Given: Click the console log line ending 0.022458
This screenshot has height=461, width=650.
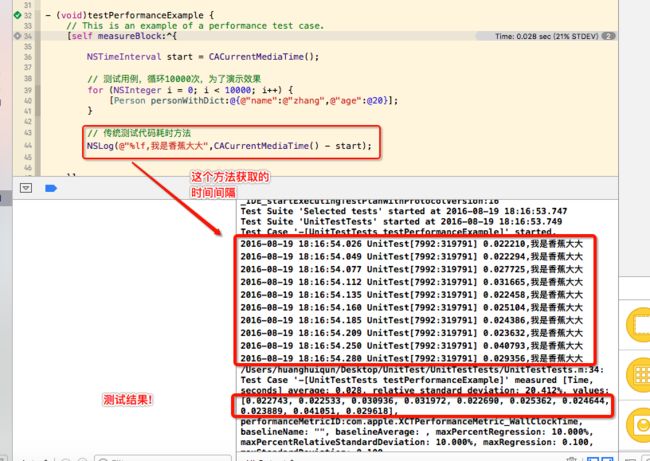Looking at the screenshot, I should (412, 295).
